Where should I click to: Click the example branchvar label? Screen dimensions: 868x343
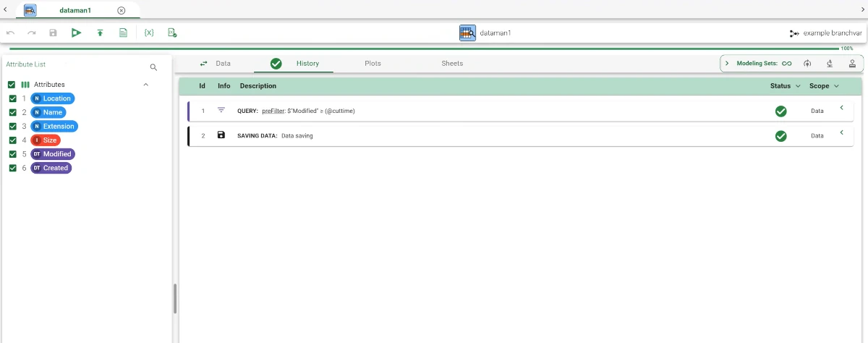(x=833, y=33)
